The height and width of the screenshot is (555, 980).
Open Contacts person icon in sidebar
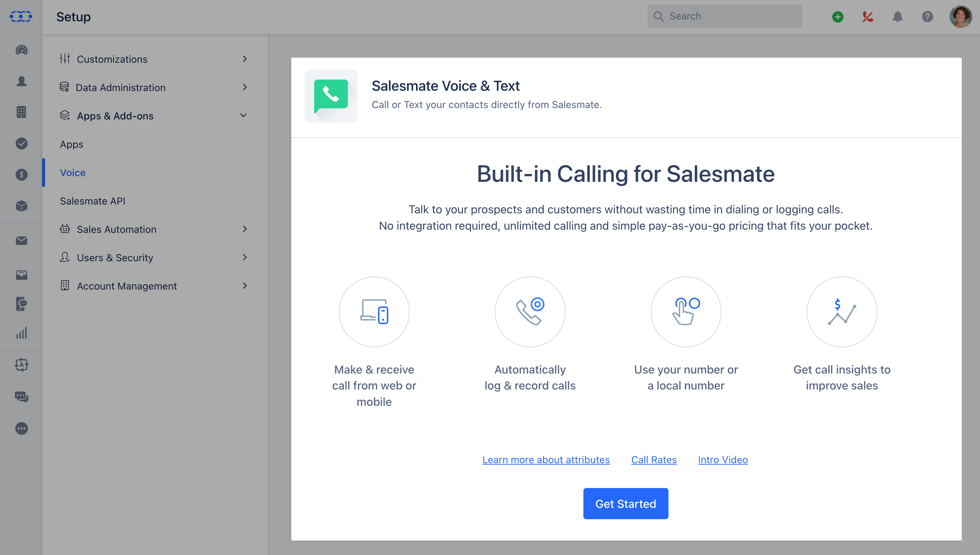[x=21, y=81]
